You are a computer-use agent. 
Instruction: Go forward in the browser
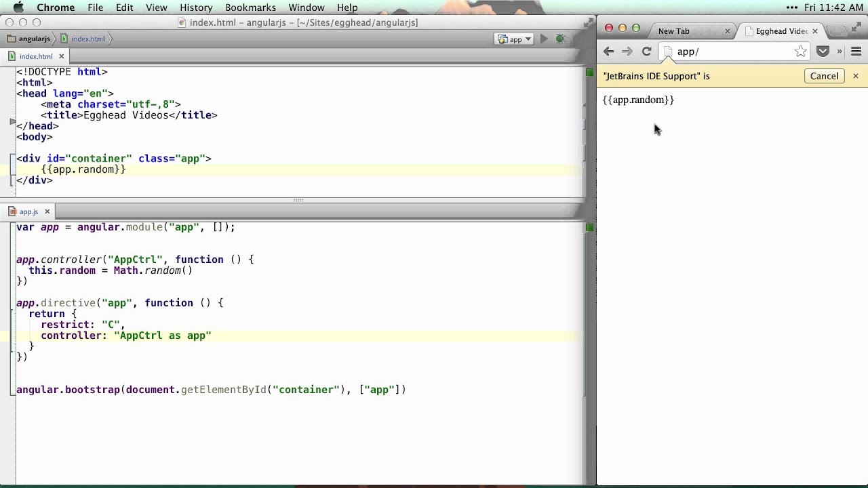[x=627, y=52]
